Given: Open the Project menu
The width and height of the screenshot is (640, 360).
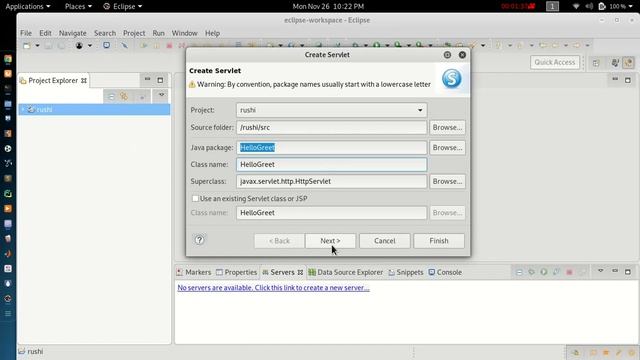Looking at the screenshot, I should [x=134, y=33].
